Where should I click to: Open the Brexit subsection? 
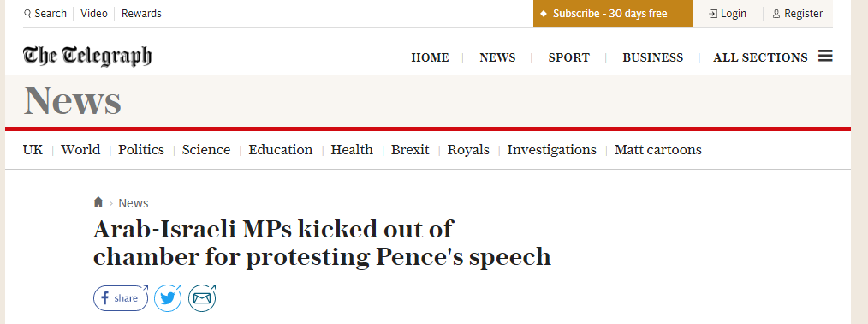click(x=410, y=149)
